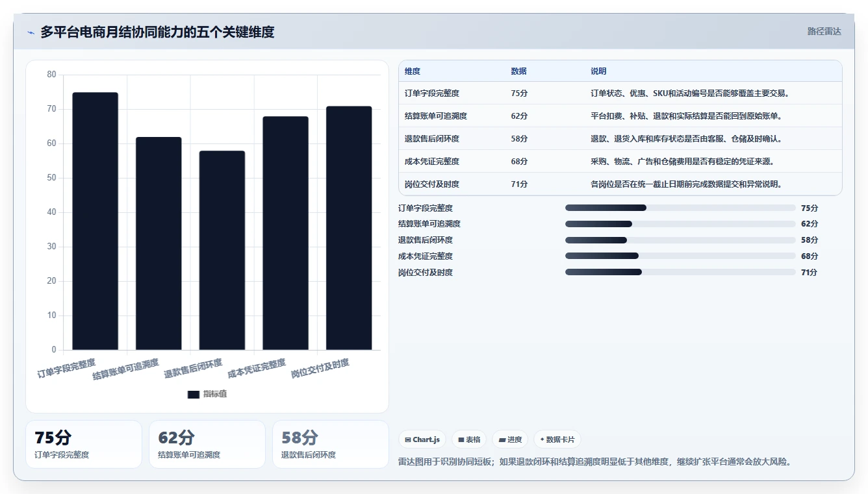Click the lightning icon beside the title

point(31,32)
